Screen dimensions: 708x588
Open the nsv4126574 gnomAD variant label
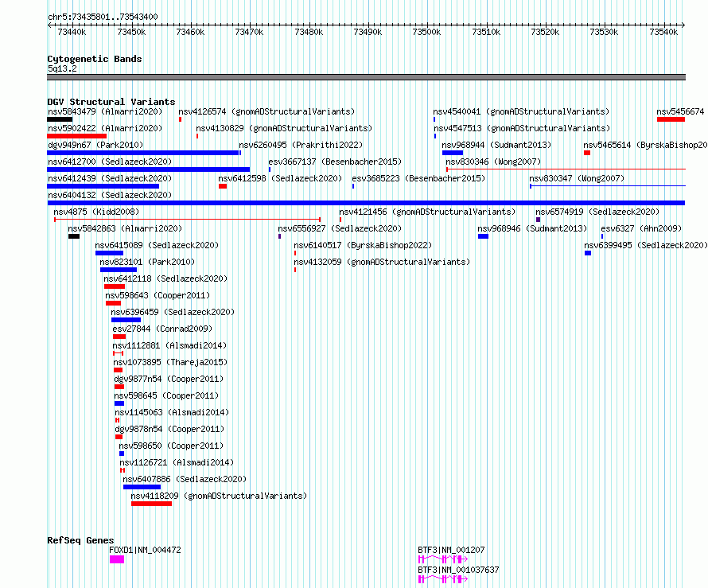tap(266, 111)
